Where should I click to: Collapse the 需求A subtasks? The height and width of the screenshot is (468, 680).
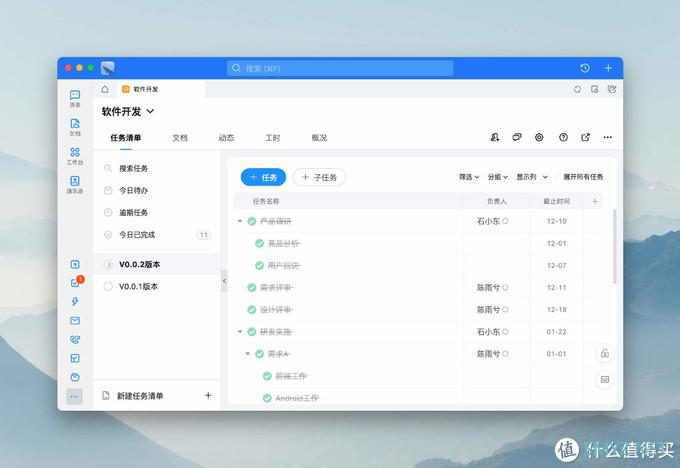(x=248, y=354)
